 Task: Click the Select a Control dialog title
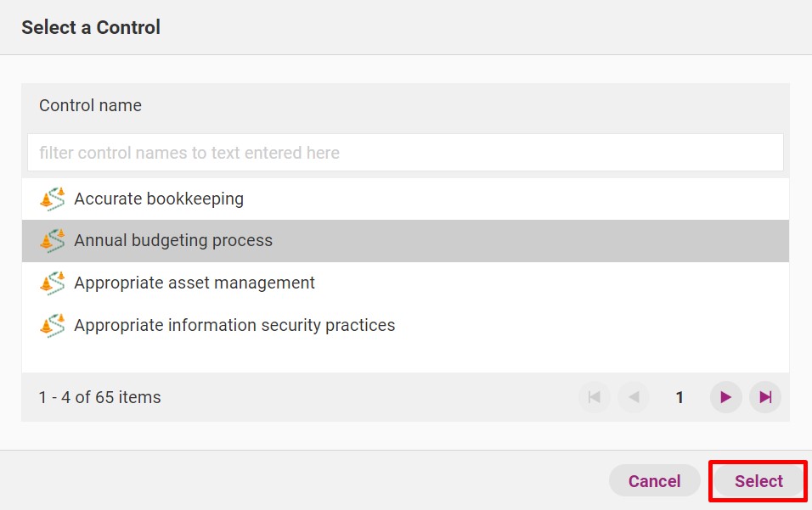pos(91,27)
